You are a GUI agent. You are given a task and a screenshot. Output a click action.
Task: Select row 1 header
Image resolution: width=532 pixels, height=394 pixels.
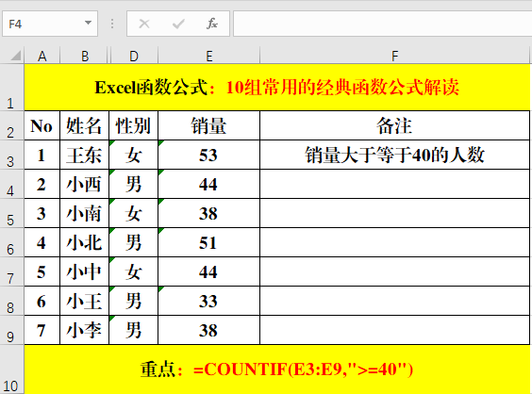point(12,88)
